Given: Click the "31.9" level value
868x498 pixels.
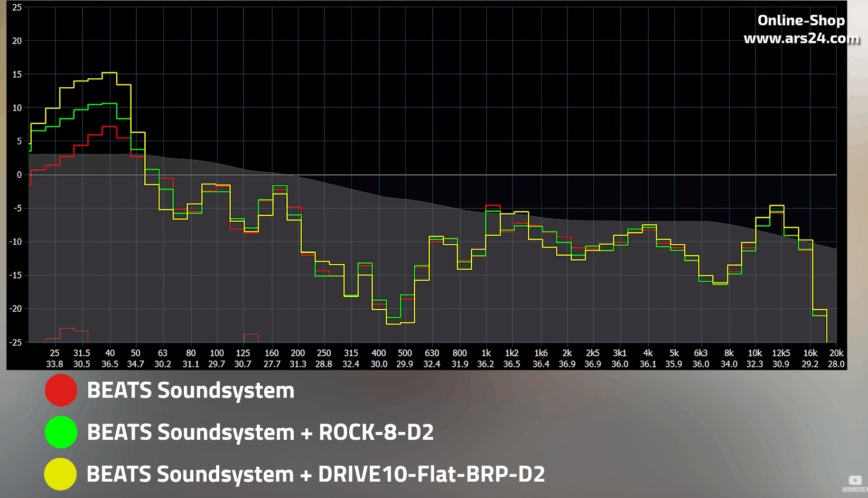Looking at the screenshot, I should pos(460,364).
